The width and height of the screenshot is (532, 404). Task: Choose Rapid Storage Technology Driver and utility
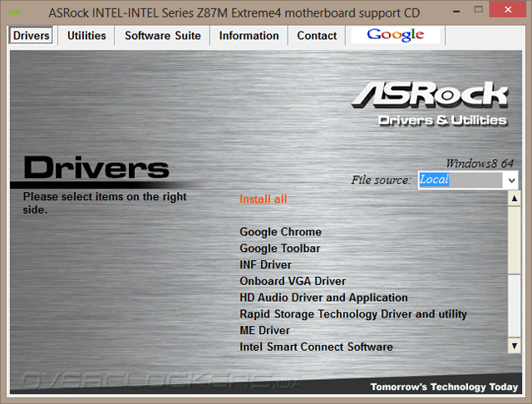click(352, 314)
